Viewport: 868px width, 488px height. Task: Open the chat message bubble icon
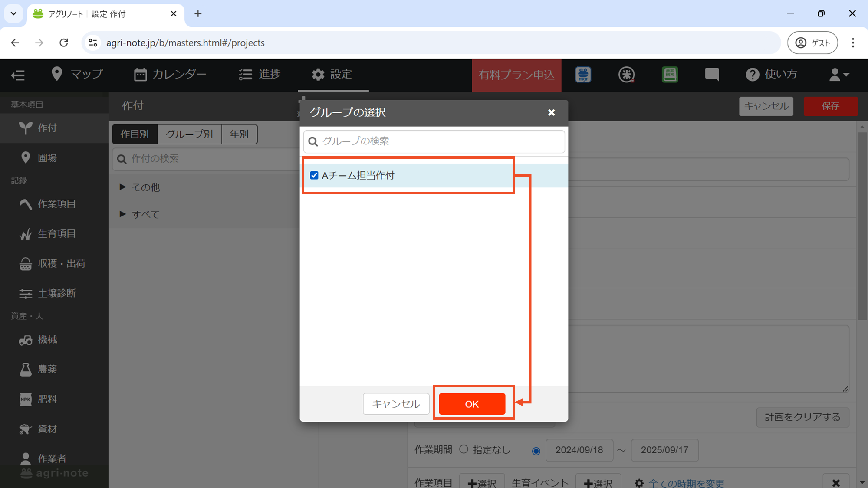pos(711,75)
